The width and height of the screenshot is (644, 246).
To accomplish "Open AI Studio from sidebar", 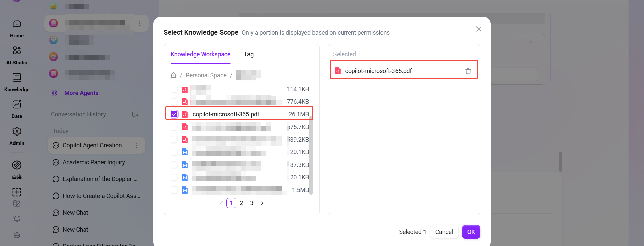I will click(17, 50).
